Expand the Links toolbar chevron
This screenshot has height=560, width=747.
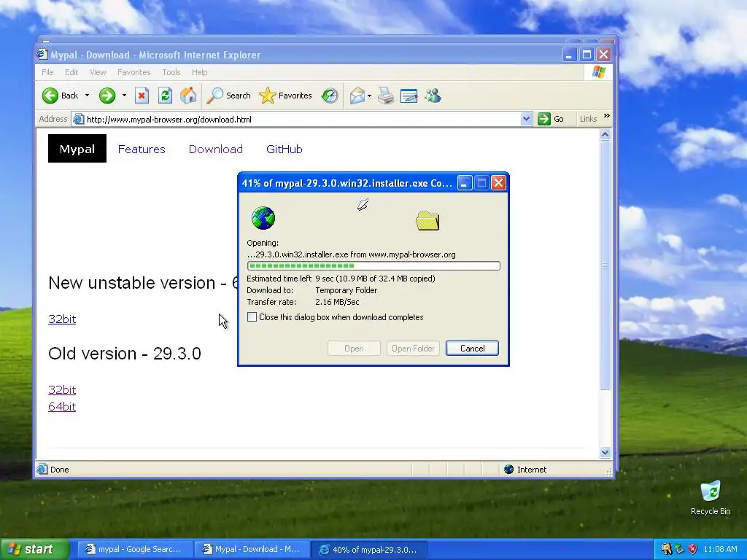[x=606, y=116]
